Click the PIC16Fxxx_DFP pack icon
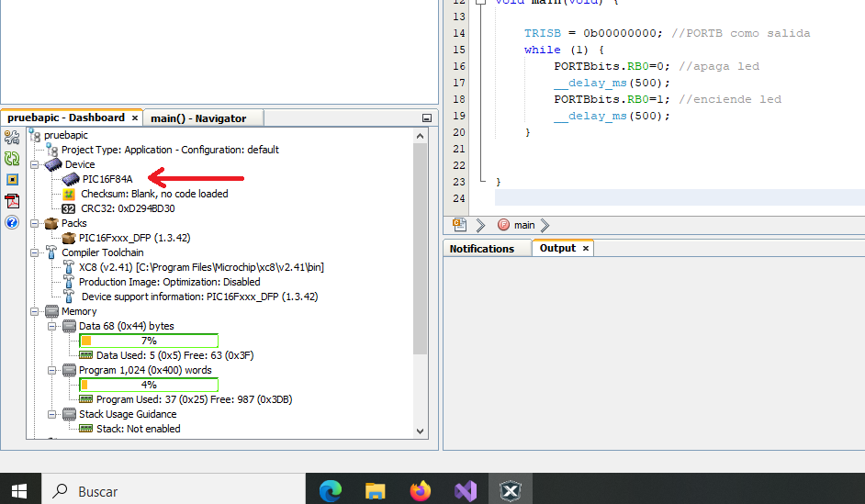The width and height of the screenshot is (865, 504). pos(69,238)
